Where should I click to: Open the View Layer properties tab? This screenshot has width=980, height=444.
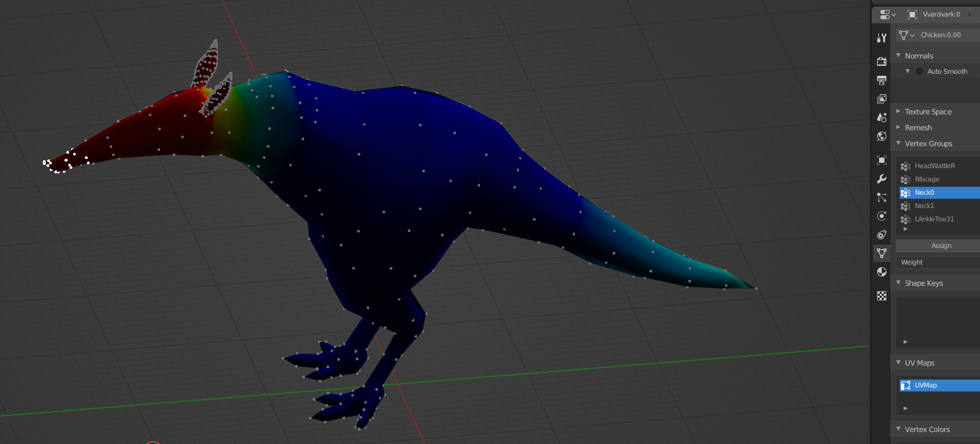(882, 99)
